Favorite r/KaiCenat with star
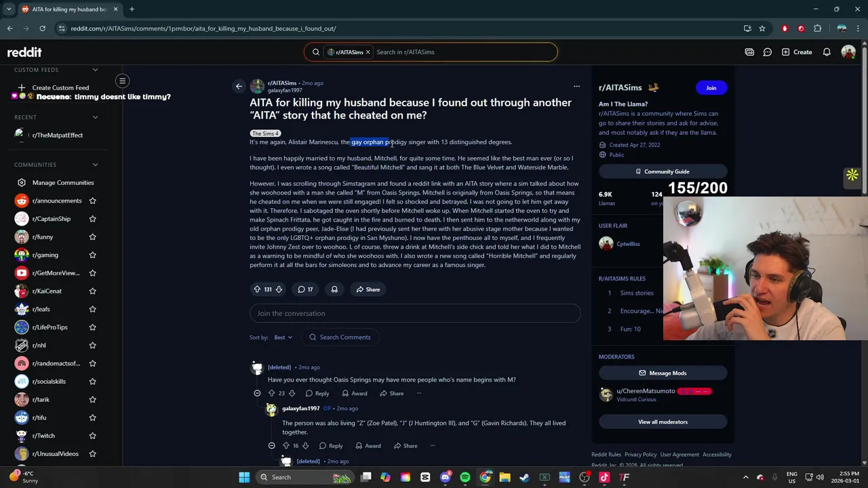The width and height of the screenshot is (868, 488). coord(93,291)
